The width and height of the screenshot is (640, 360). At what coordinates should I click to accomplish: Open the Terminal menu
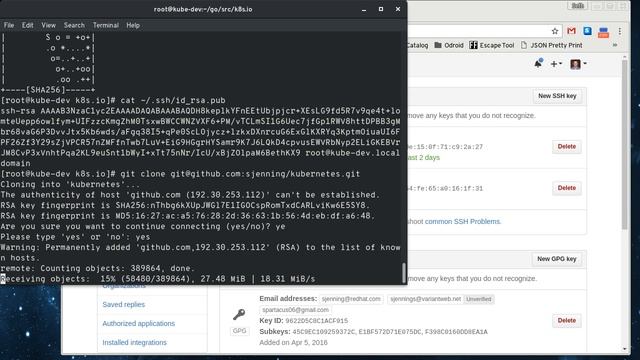pyautogui.click(x=105, y=25)
